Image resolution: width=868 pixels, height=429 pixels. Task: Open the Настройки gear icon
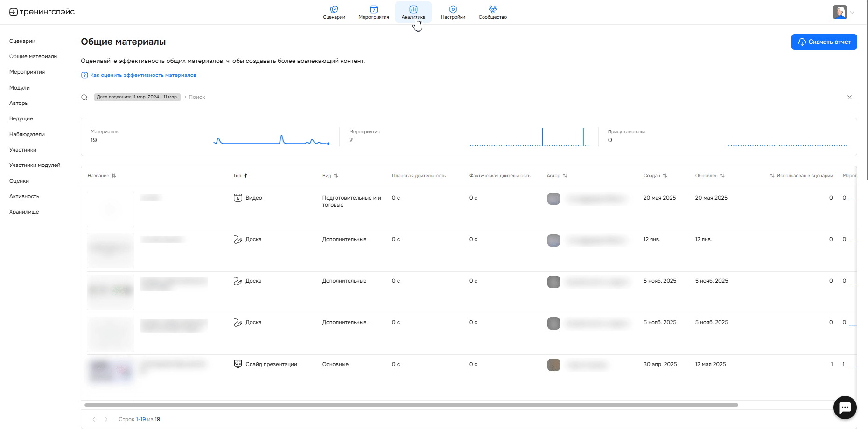click(x=453, y=9)
